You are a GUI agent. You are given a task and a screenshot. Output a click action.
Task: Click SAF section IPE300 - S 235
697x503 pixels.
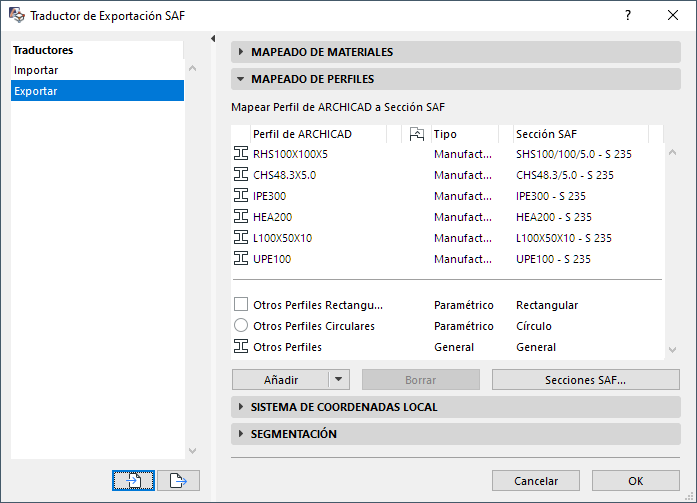click(551, 196)
